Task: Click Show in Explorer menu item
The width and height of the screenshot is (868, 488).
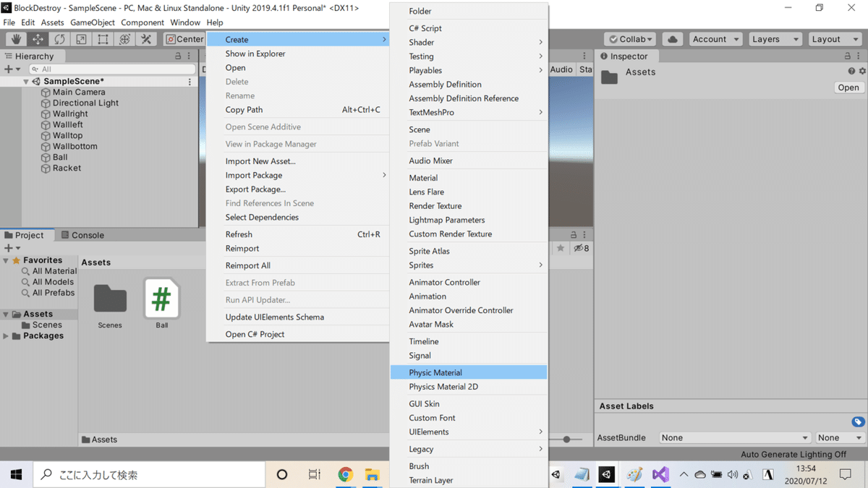Action: (x=297, y=53)
